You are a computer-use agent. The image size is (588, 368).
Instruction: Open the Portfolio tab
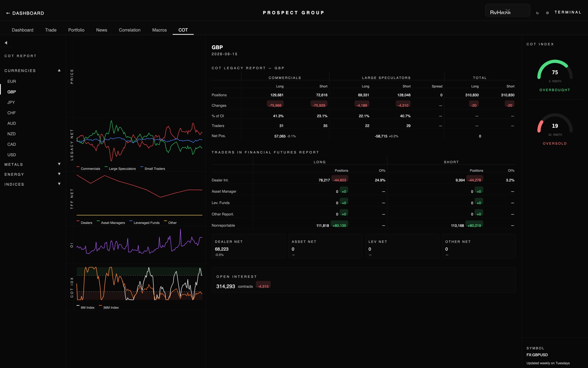click(76, 30)
